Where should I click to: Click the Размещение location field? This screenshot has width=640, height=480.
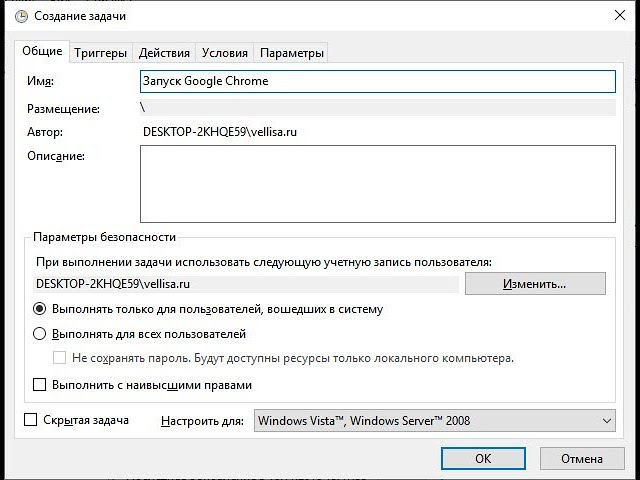coord(377,108)
